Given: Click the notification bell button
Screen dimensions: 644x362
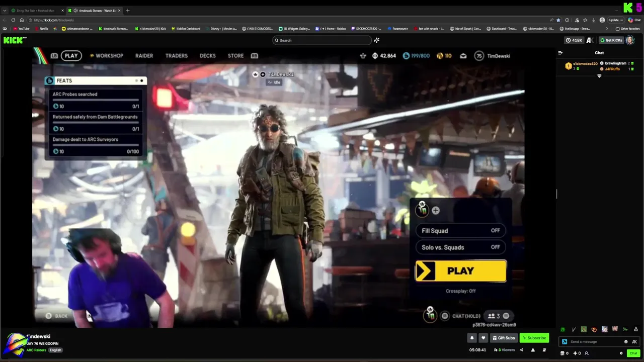Looking at the screenshot, I should [x=472, y=338].
